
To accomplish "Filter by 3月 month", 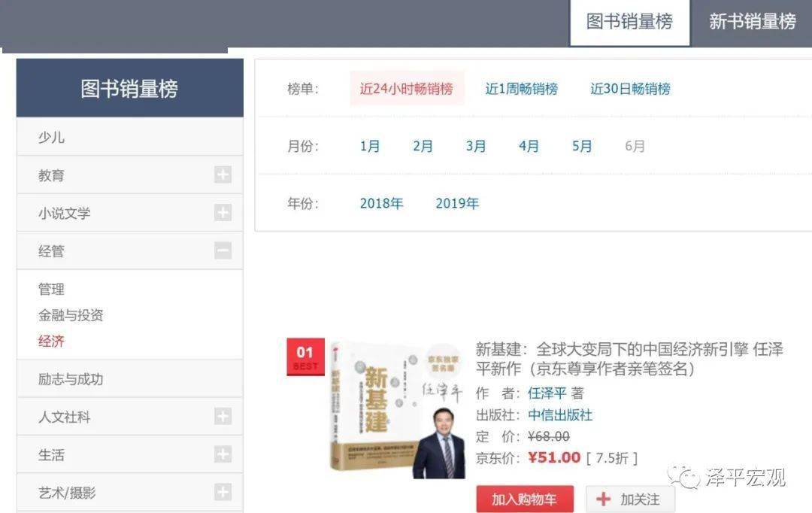I will 475,146.
